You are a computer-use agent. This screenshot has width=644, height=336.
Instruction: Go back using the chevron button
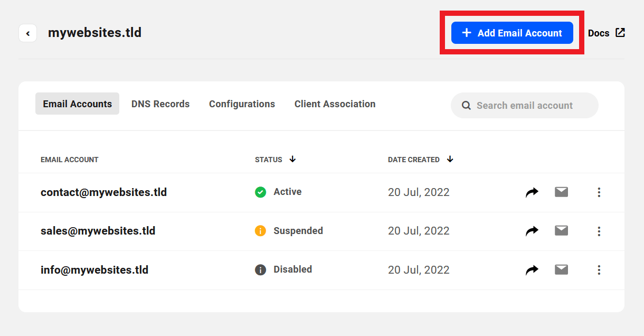[x=27, y=33]
